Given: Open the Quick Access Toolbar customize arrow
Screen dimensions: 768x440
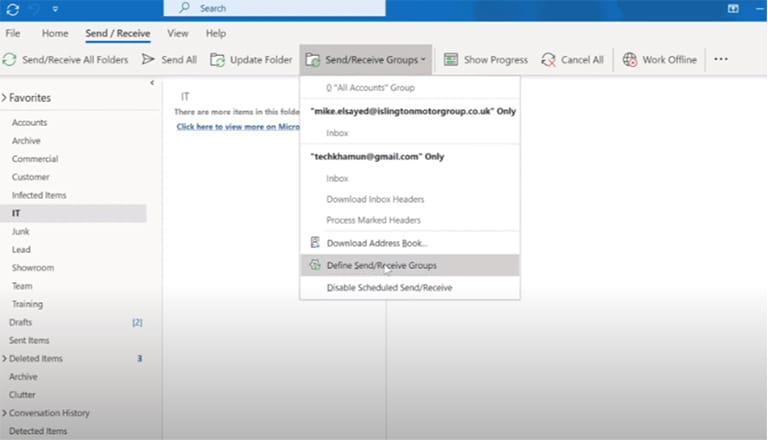Looking at the screenshot, I should (x=55, y=9).
